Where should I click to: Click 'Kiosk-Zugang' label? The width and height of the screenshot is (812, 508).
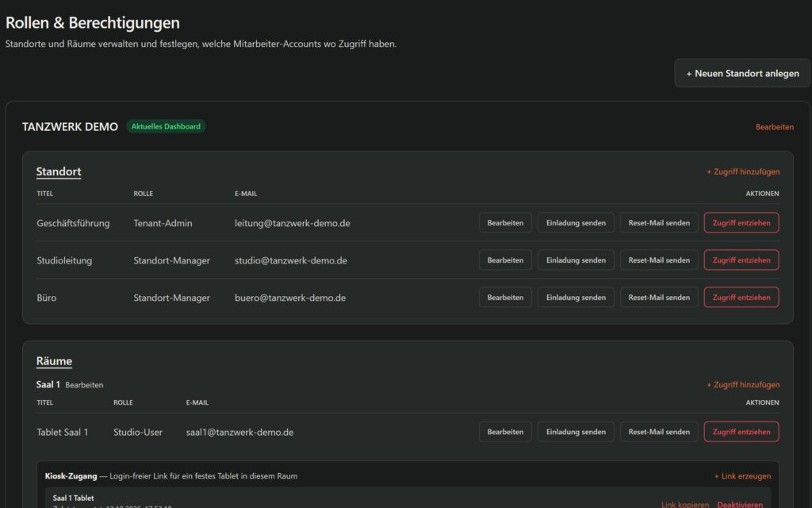[71, 476]
